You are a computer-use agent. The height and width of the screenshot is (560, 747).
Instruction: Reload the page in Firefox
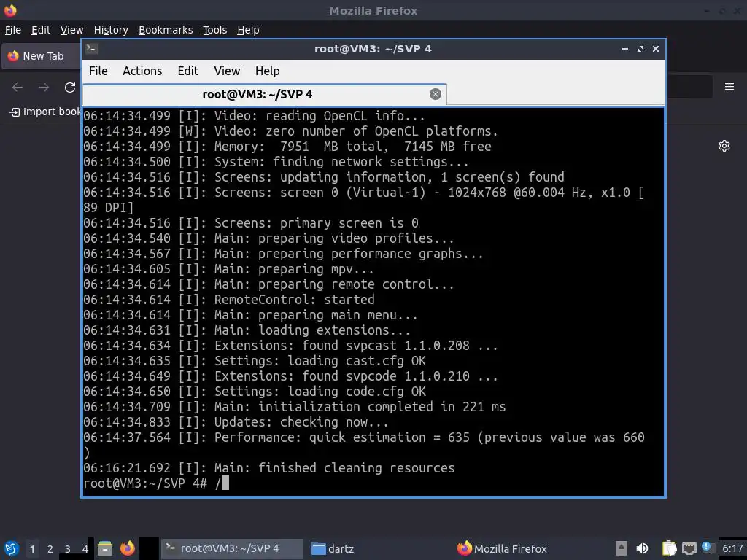point(70,87)
